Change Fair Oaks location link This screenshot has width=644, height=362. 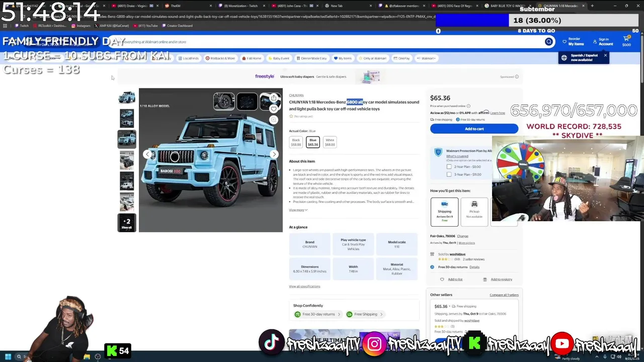pos(462,236)
